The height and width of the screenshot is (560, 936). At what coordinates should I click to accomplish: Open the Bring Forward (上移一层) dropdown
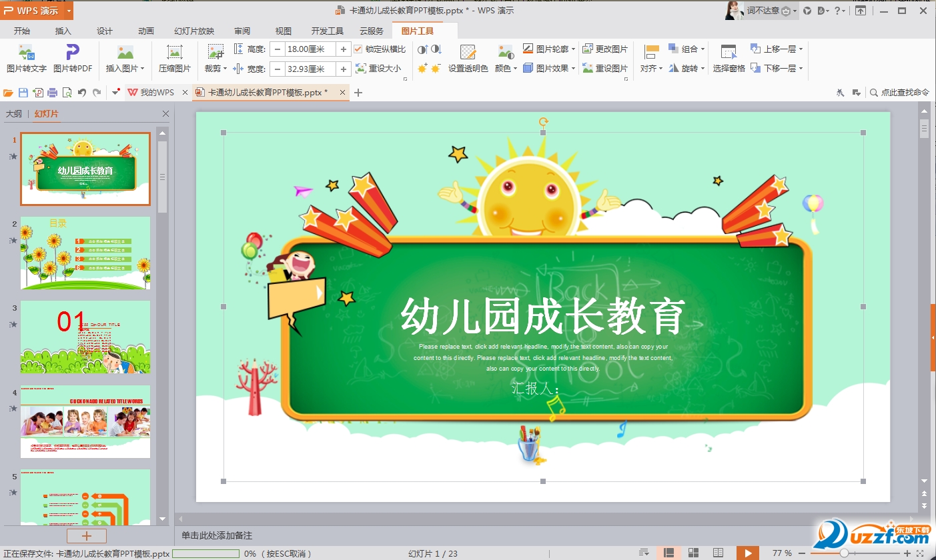coord(777,49)
